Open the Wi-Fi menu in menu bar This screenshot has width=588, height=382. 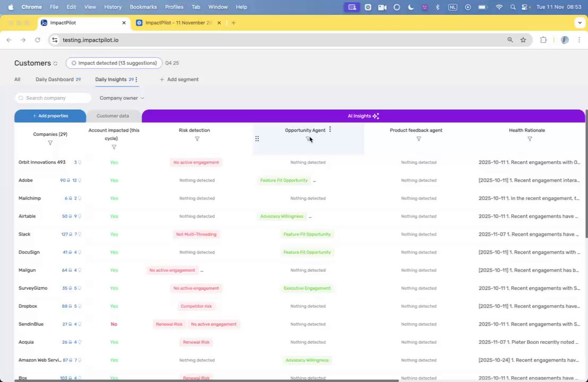499,7
